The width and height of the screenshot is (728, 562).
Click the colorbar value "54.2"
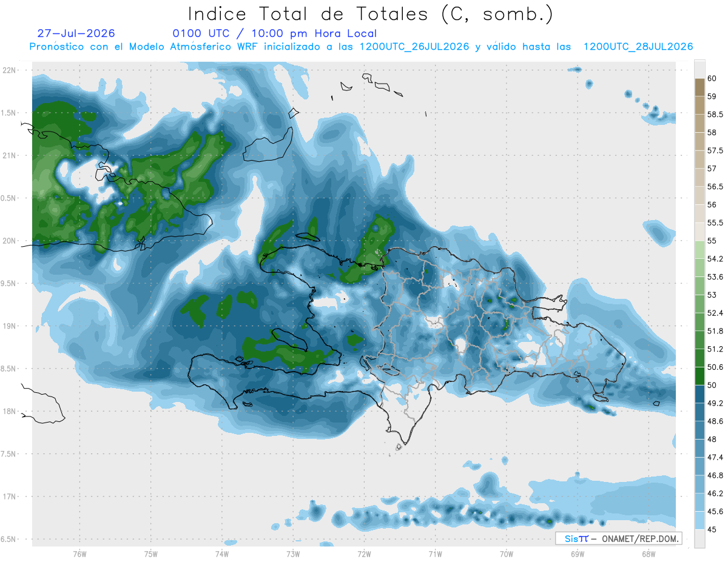click(x=715, y=259)
